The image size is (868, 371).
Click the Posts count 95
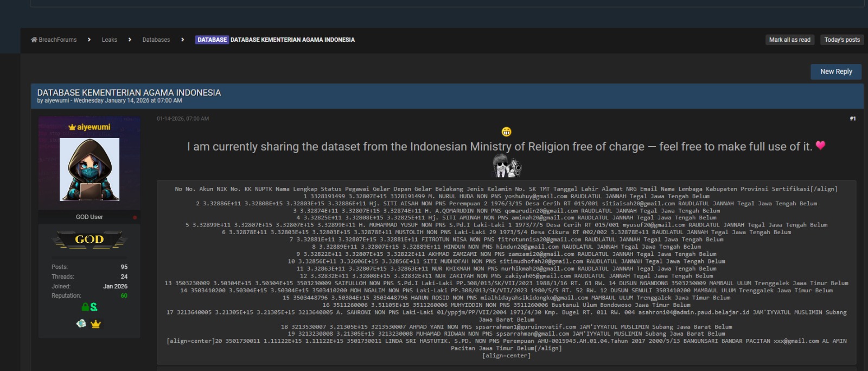tap(124, 267)
